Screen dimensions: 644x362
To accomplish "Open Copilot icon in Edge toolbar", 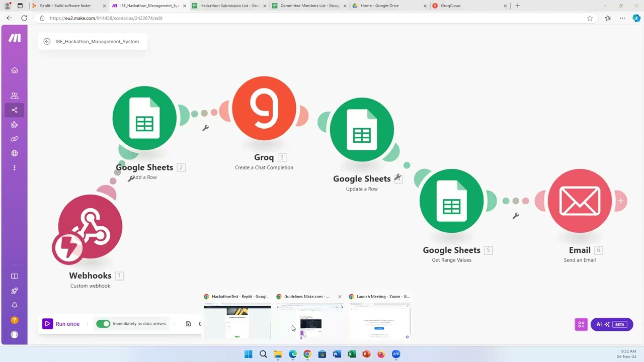I will [x=636, y=18].
